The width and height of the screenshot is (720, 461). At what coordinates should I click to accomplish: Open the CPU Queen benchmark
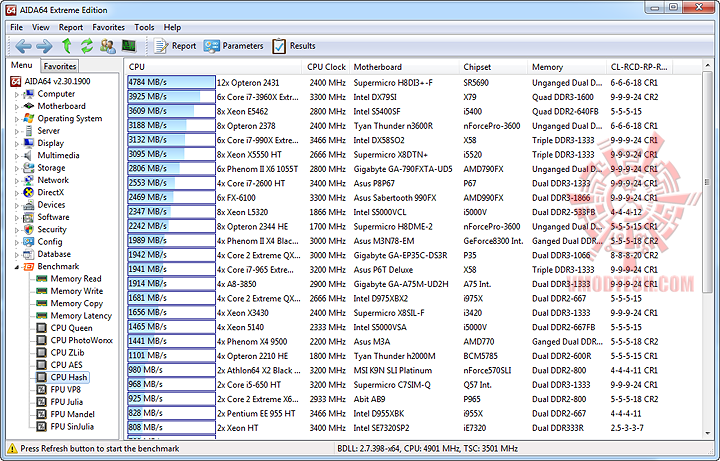(71, 328)
